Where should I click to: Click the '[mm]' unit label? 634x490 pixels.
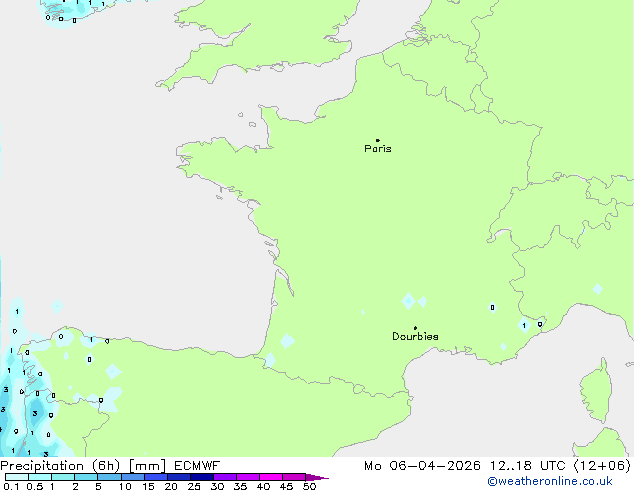(147, 466)
